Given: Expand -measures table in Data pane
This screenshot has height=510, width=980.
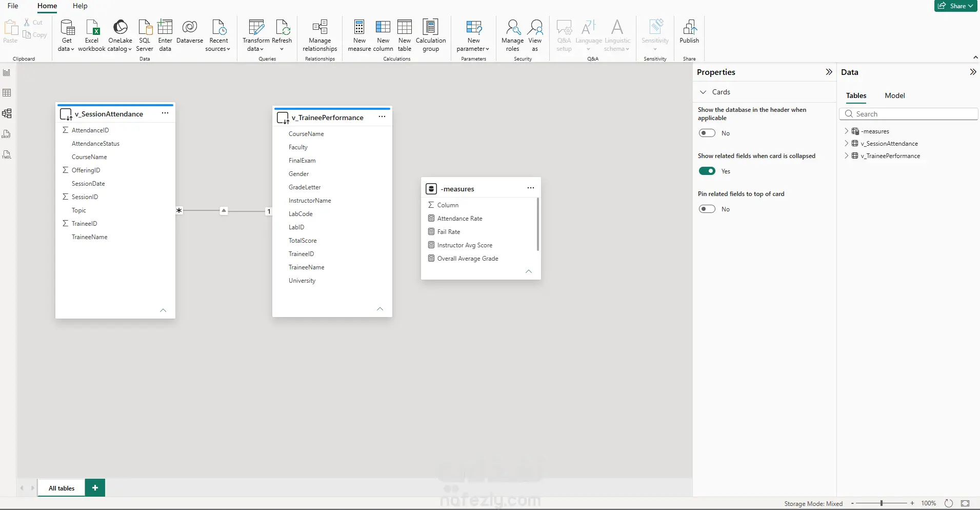Looking at the screenshot, I should [846, 131].
